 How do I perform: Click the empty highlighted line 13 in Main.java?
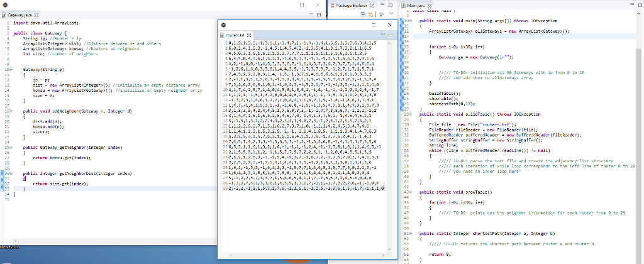(x=524, y=36)
